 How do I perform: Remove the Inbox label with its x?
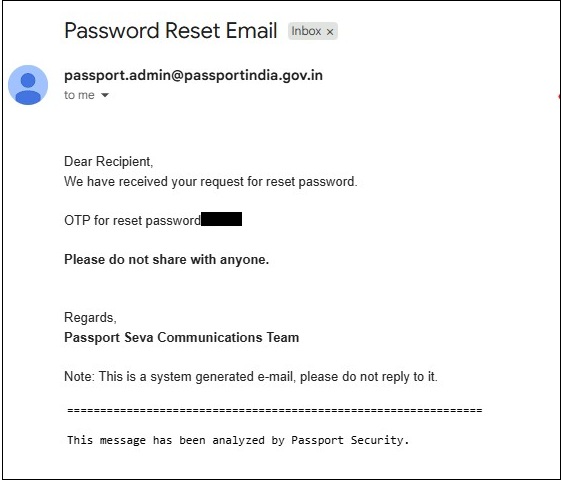[330, 32]
